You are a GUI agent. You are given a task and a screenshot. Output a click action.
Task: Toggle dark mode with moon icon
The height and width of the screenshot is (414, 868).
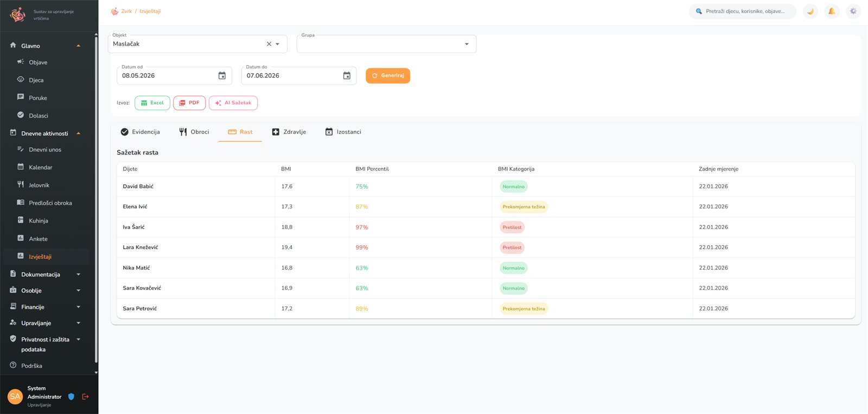click(x=810, y=11)
